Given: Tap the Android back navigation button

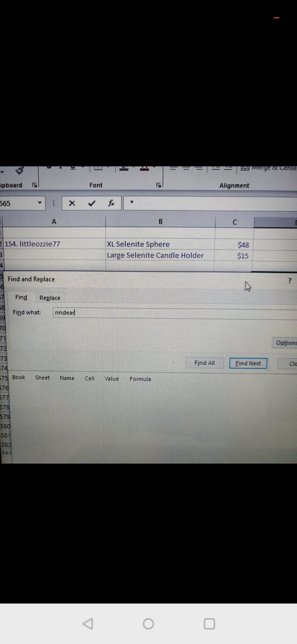Looking at the screenshot, I should [x=88, y=624].
